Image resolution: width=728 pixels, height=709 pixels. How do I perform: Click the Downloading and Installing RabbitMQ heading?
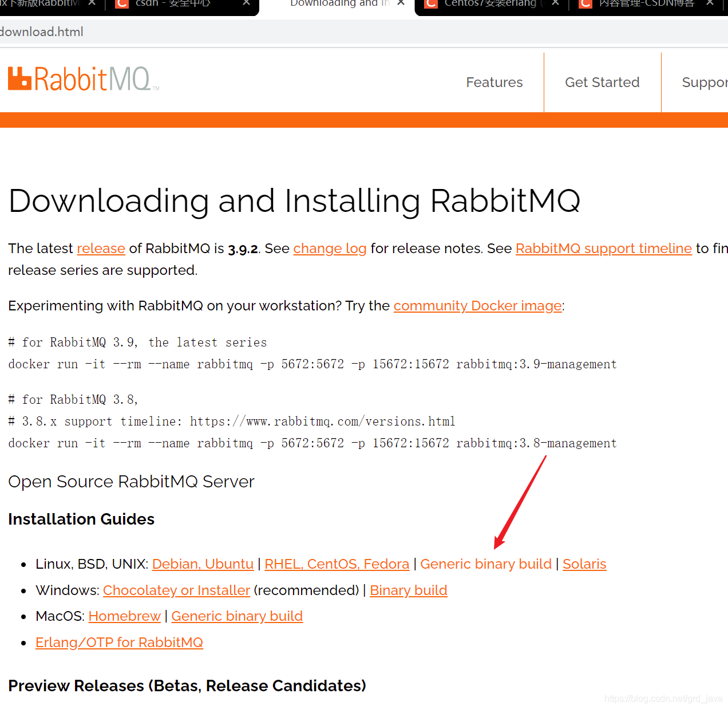295,201
